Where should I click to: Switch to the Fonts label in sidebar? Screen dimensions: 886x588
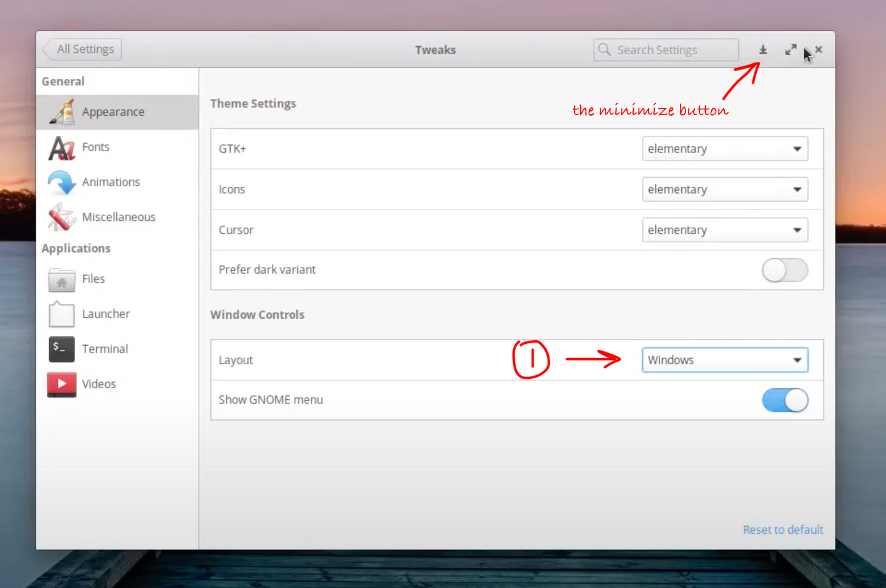pyautogui.click(x=96, y=147)
